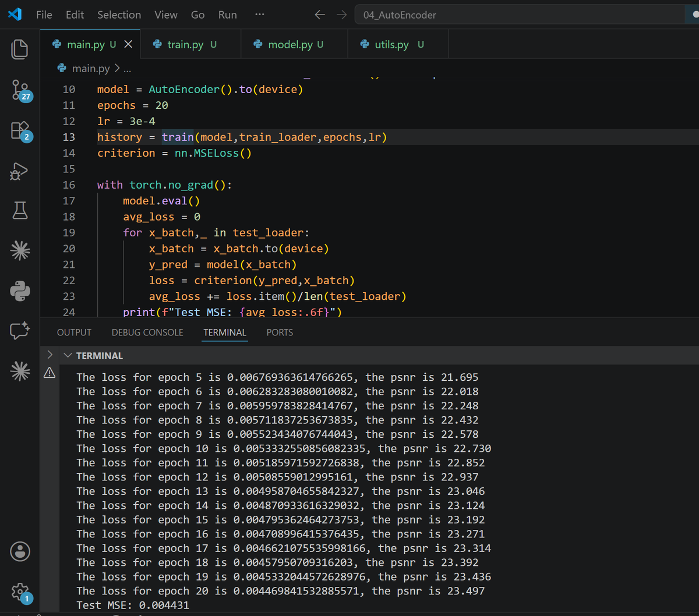Click the 04_AutoEncoder command center search box
Image resolution: width=699 pixels, height=616 pixels.
pos(520,15)
